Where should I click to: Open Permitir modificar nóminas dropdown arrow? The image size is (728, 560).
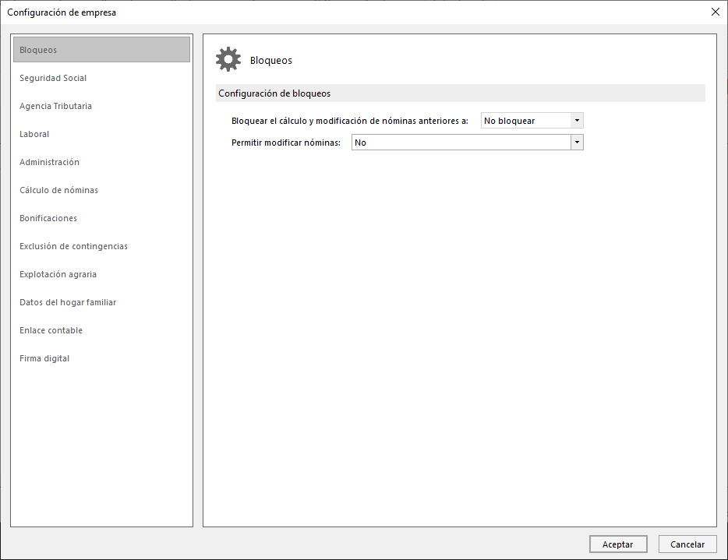pyautogui.click(x=577, y=143)
